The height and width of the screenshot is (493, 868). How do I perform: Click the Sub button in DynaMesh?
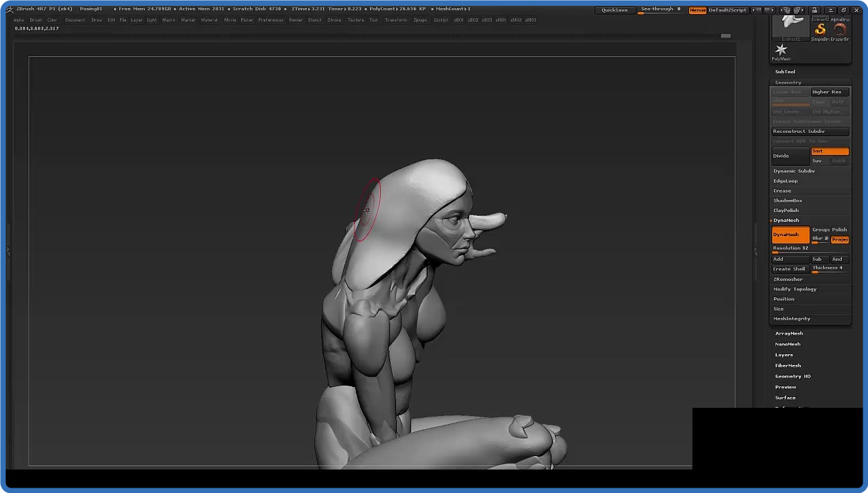click(820, 259)
